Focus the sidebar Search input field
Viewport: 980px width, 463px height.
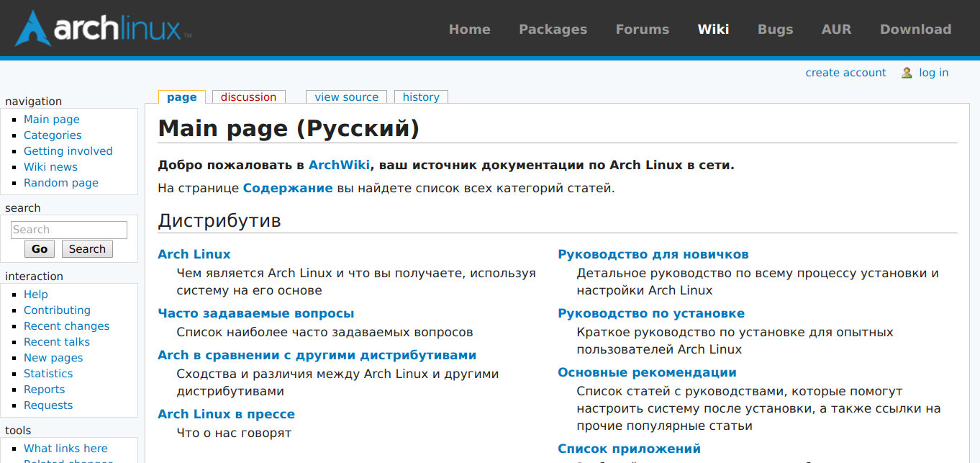(69, 230)
